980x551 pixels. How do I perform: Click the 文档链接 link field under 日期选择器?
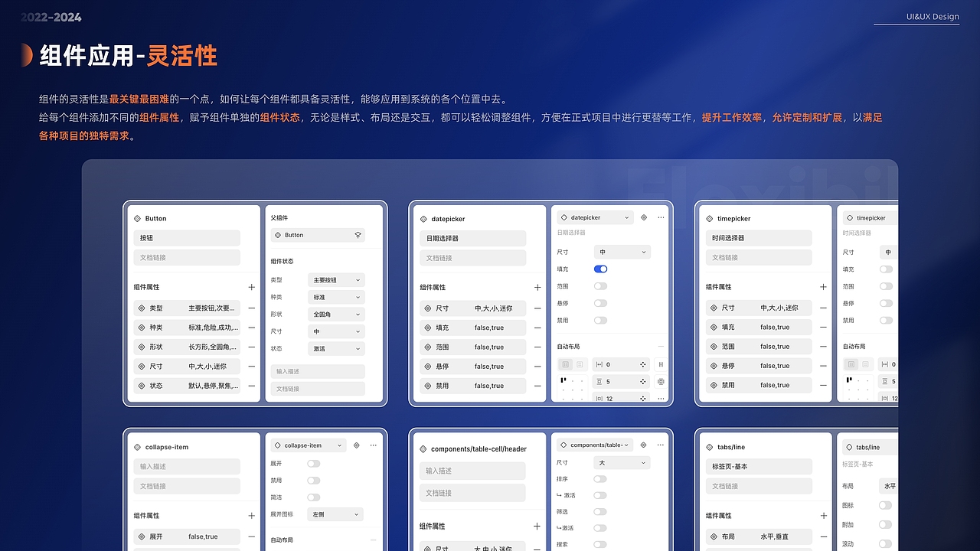click(x=472, y=258)
